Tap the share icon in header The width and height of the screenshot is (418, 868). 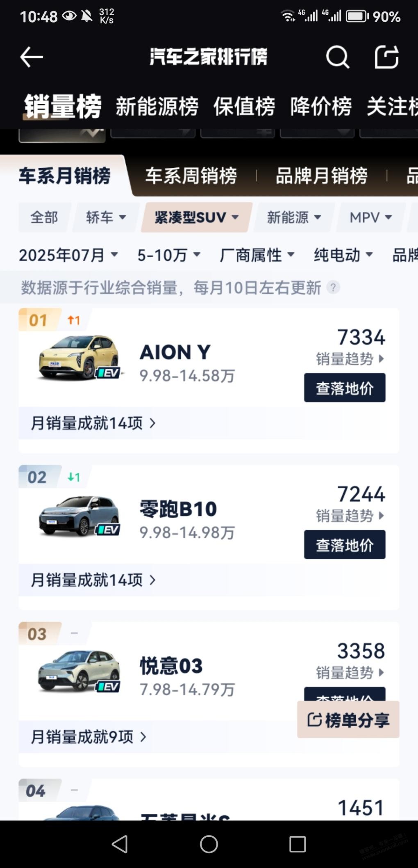pos(387,57)
